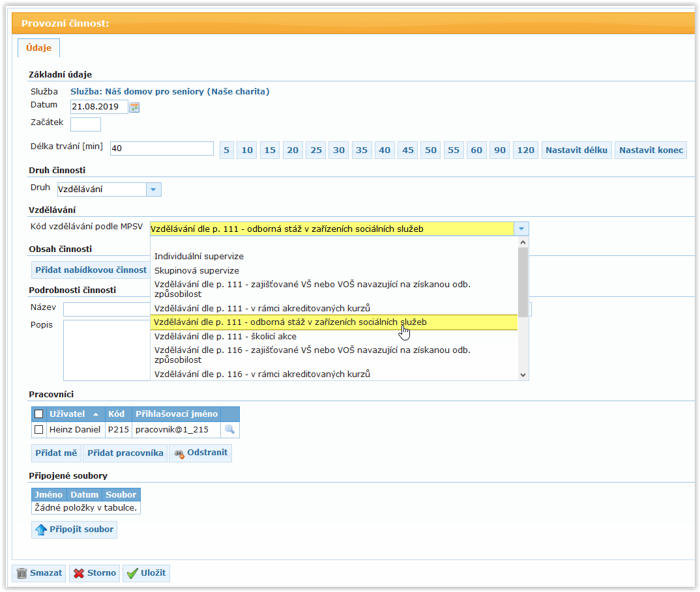Select the Skupinová supervize option

[x=334, y=271]
